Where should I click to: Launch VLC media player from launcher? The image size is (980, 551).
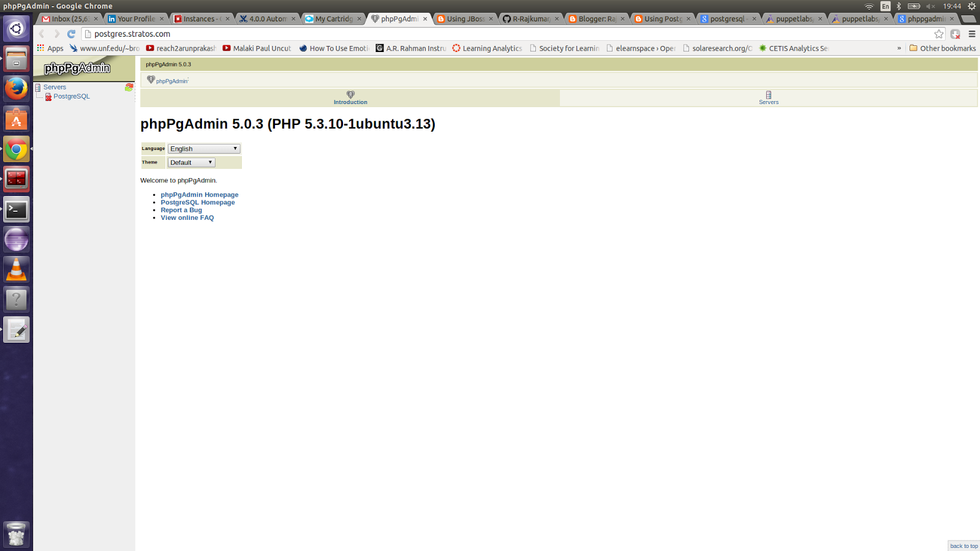click(17, 269)
